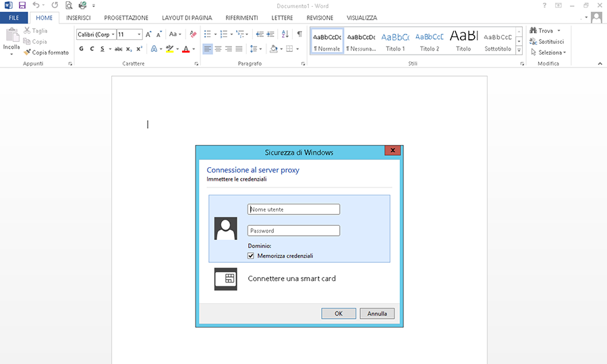The image size is (607, 364).
Task: Toggle align left paragraph button
Action: tap(208, 49)
